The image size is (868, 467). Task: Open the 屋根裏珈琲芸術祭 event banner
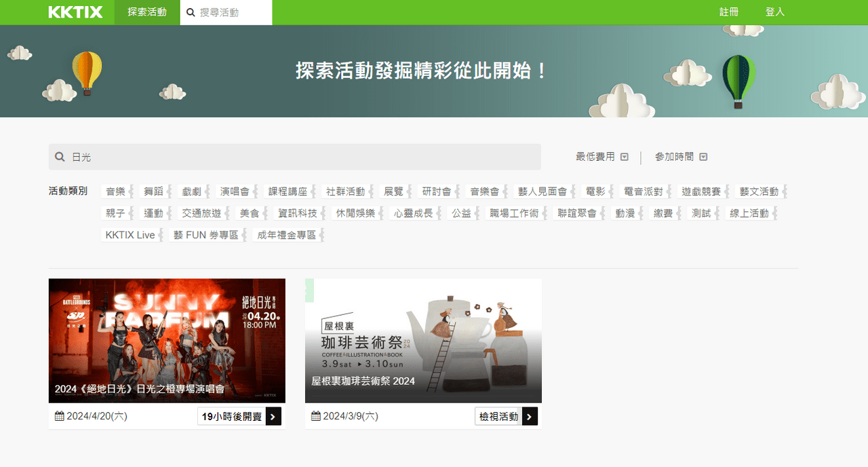click(x=423, y=339)
